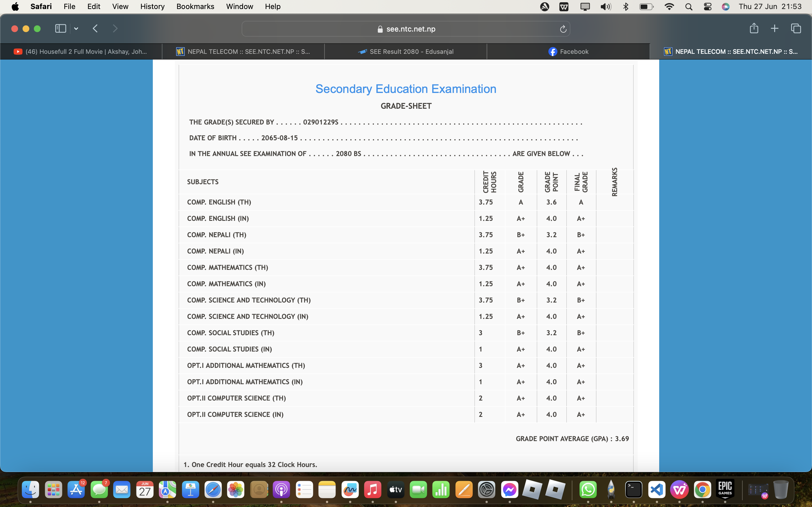The height and width of the screenshot is (507, 812).
Task: Click the Bluetooth menu bar icon
Action: [625, 7]
